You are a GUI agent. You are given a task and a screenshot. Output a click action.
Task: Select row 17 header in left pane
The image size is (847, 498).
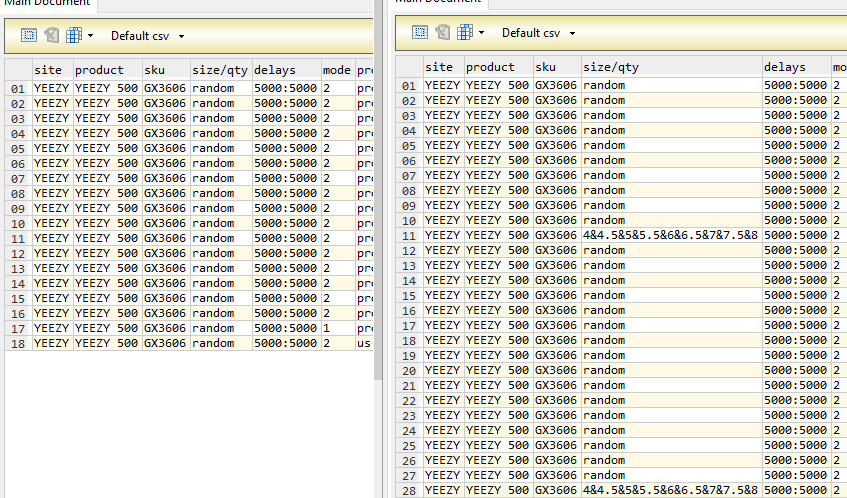18,328
